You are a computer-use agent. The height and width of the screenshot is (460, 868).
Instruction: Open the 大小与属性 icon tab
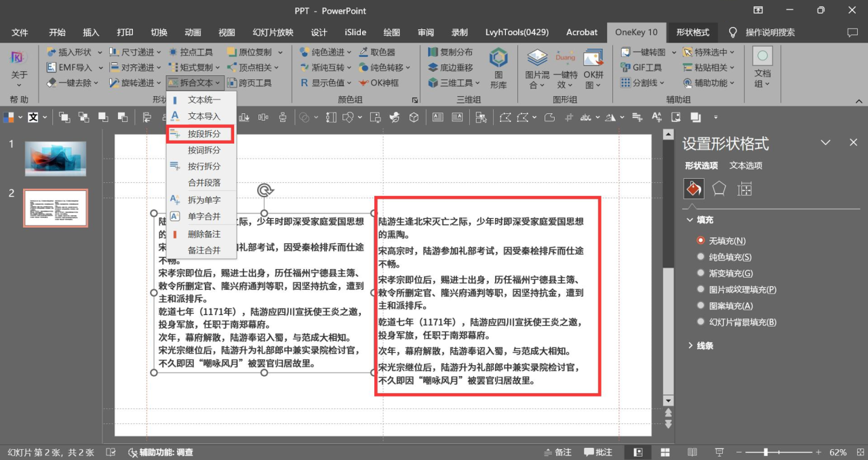[x=745, y=189]
